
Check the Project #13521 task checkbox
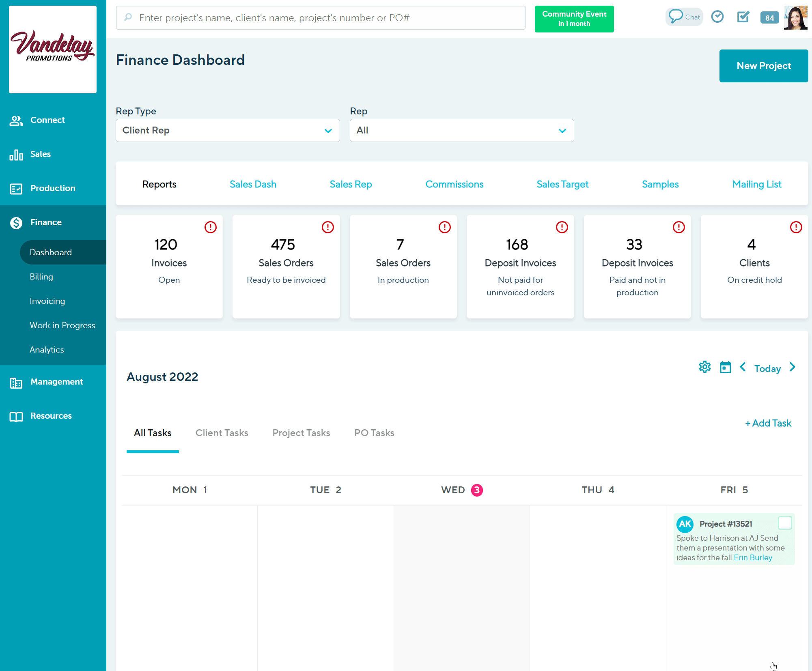pyautogui.click(x=785, y=523)
